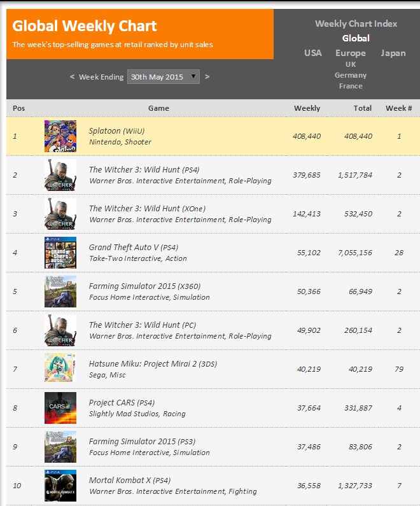This screenshot has height=506, width=420.
Task: Click the total value 532,450
Action: pos(358,214)
